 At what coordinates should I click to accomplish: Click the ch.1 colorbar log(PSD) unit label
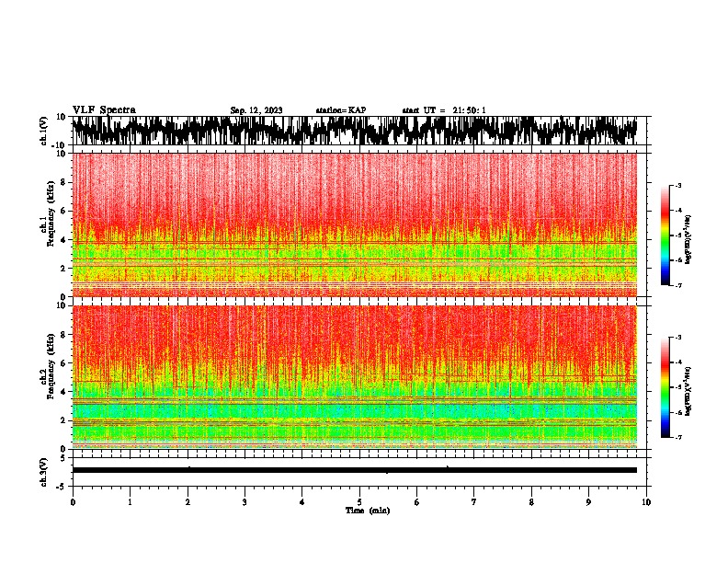pyautogui.click(x=688, y=240)
